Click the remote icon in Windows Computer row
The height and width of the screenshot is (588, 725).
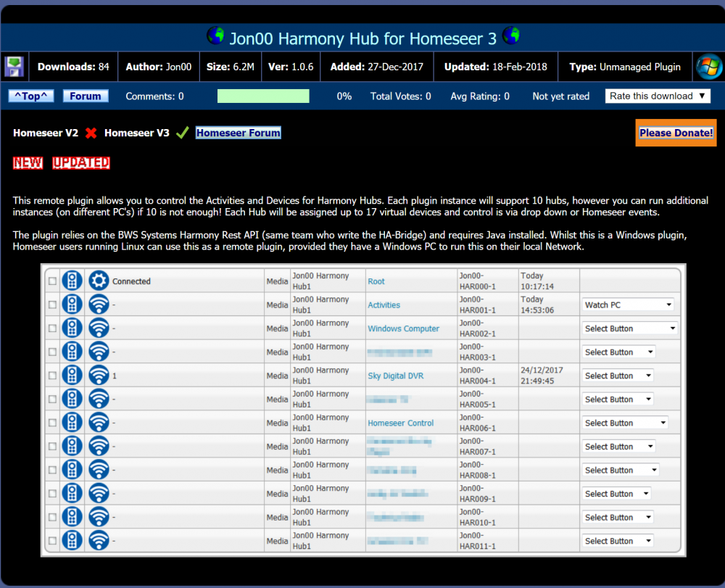click(x=72, y=328)
